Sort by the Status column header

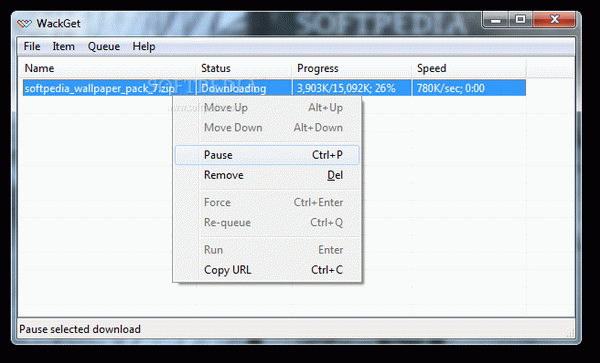click(245, 68)
